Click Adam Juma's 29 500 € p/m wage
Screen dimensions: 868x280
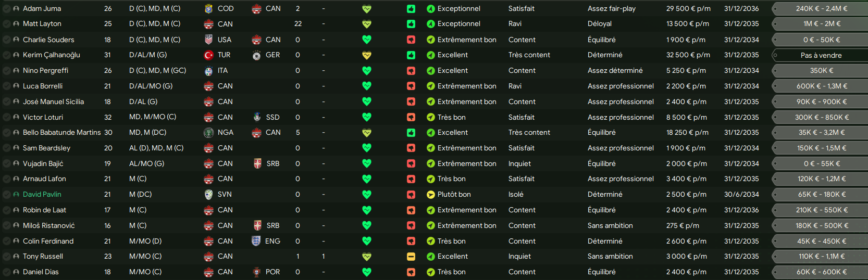pos(688,9)
